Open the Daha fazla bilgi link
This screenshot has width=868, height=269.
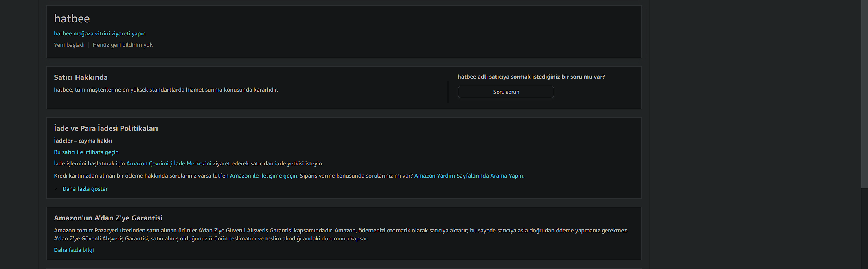tap(74, 250)
